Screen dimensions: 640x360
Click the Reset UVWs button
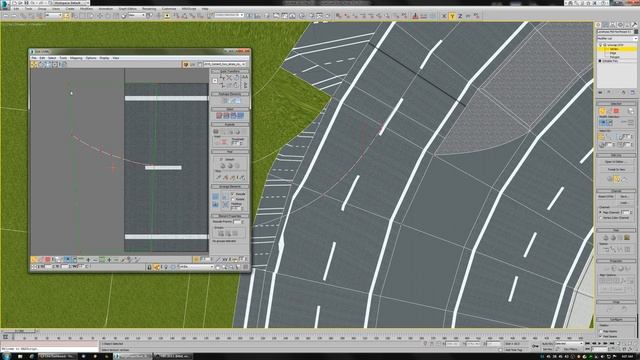(x=606, y=197)
